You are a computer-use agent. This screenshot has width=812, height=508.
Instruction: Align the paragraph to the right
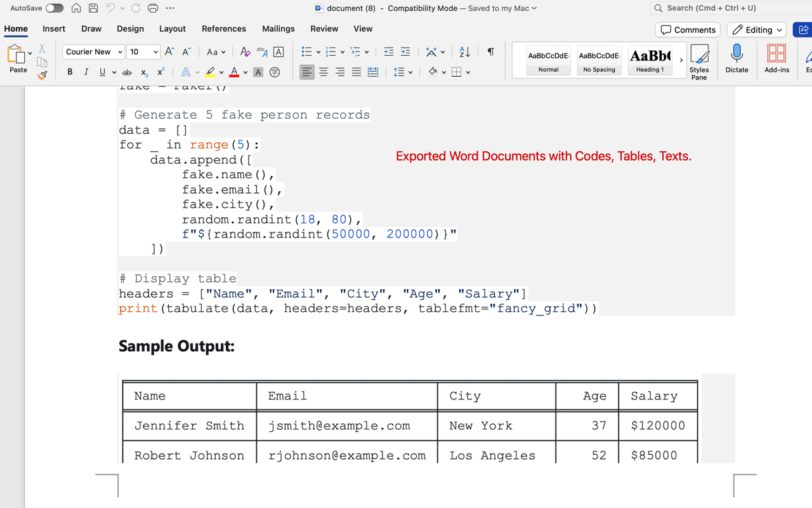click(340, 72)
